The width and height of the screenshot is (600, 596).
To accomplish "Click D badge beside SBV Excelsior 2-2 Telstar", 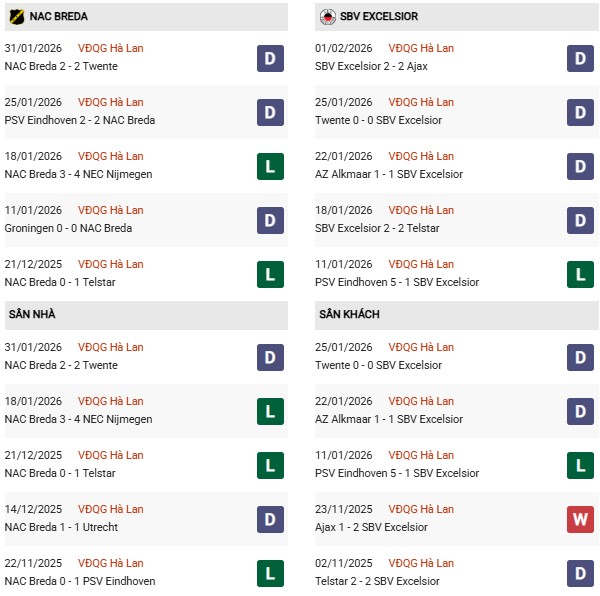I will [581, 220].
